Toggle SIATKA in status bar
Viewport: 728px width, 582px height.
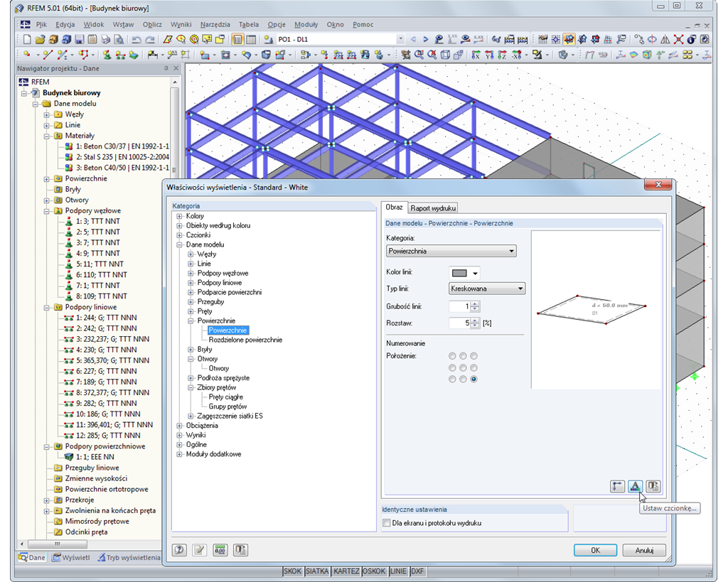tap(317, 571)
